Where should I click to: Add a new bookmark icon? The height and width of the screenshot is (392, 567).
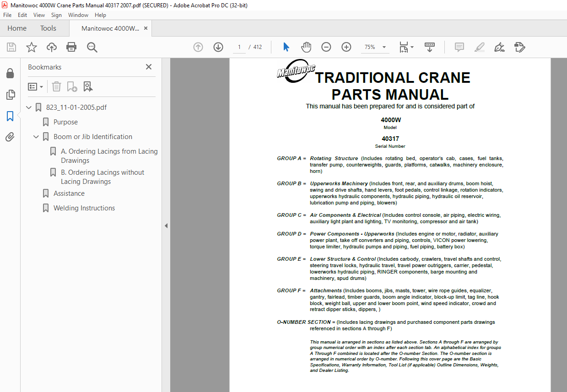pos(72,86)
